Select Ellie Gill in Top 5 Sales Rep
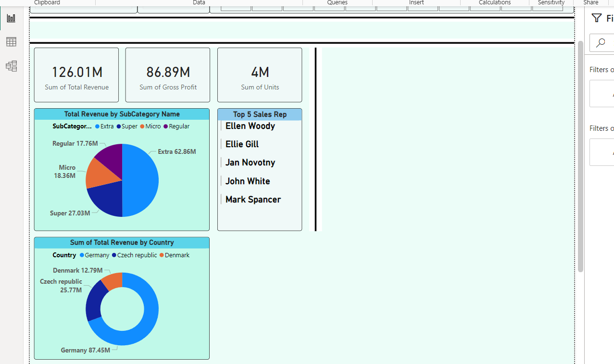 tap(241, 144)
